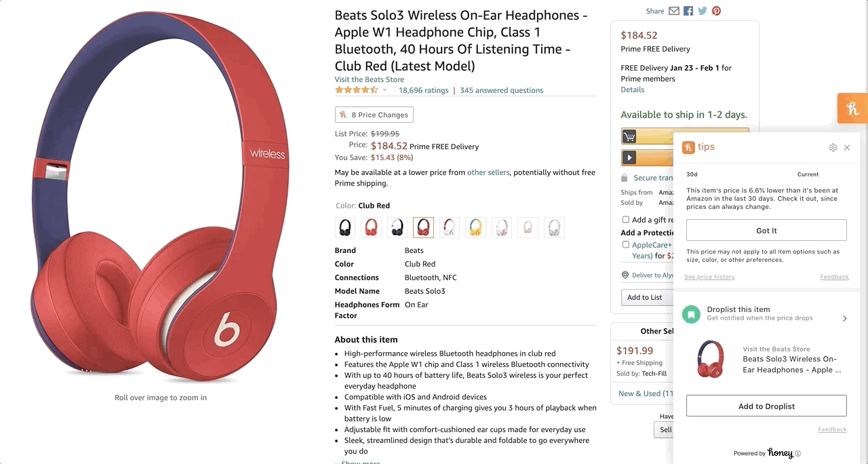The width and height of the screenshot is (868, 464).
Task: Select the yellow headphones color swatch
Action: click(475, 227)
